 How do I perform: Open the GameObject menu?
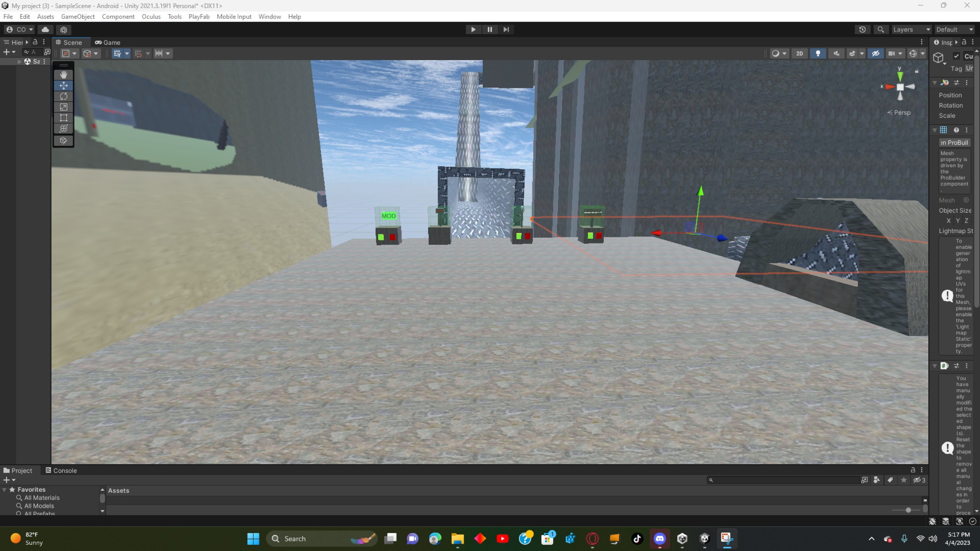[78, 16]
